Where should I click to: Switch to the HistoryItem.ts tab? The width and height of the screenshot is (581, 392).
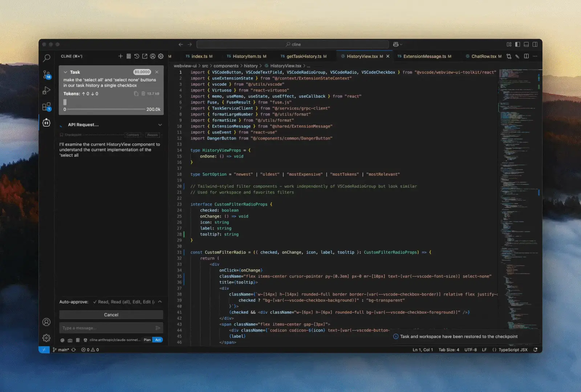pos(247,56)
